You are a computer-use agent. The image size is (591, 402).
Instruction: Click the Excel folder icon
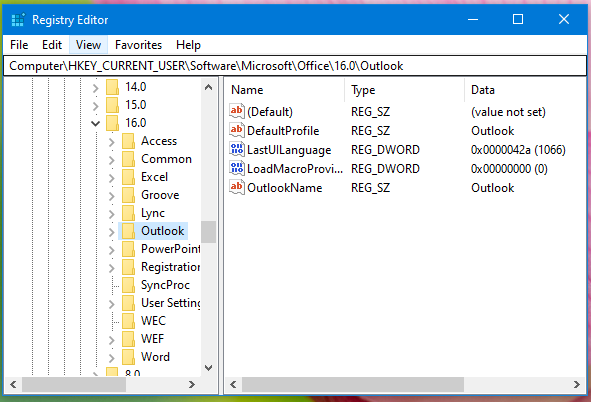point(128,177)
